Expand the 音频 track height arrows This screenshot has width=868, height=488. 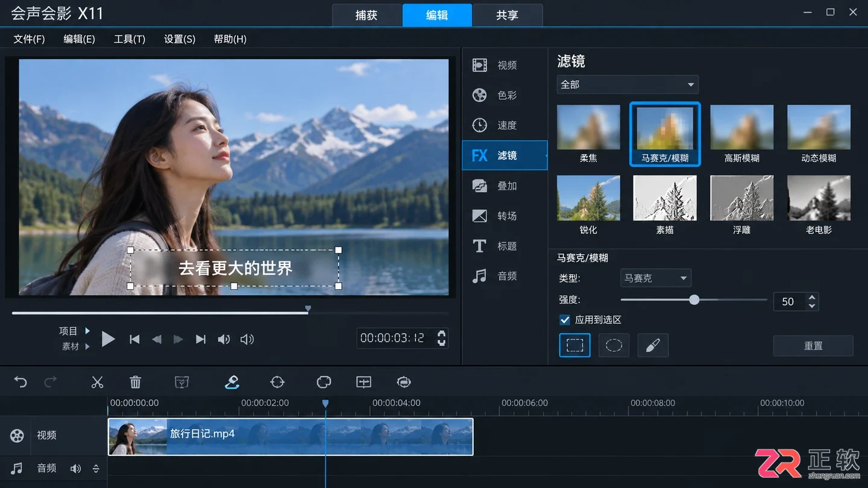tap(95, 468)
